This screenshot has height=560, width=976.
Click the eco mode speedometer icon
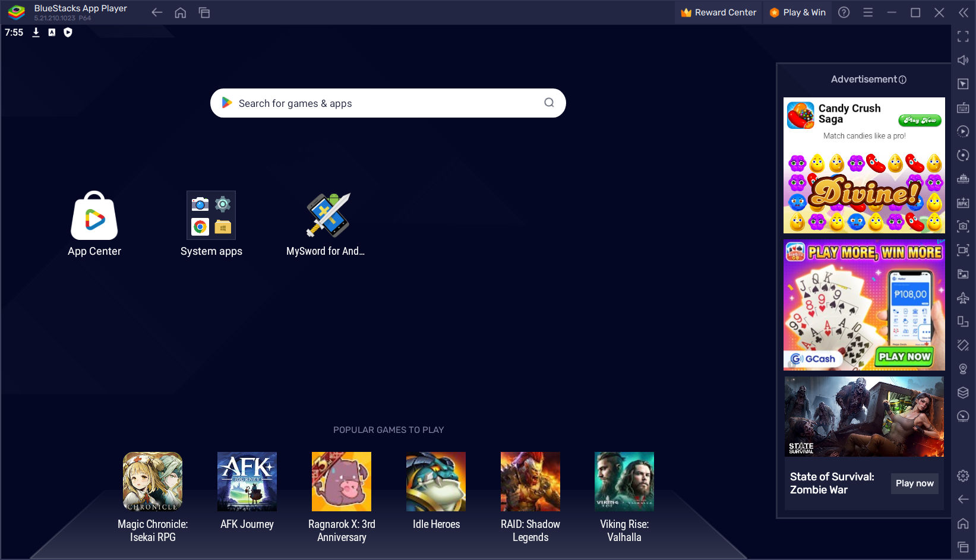pos(963,416)
